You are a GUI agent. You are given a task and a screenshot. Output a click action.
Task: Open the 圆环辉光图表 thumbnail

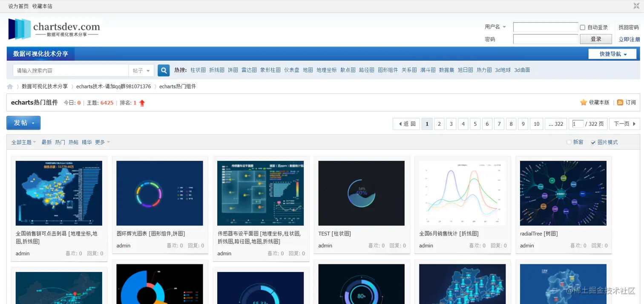(x=160, y=193)
